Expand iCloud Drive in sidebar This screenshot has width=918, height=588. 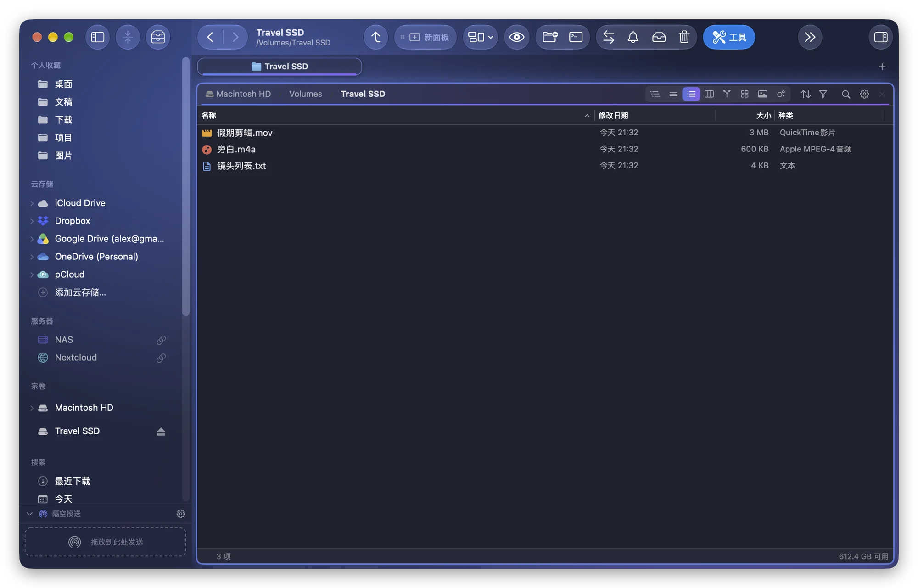pos(32,203)
